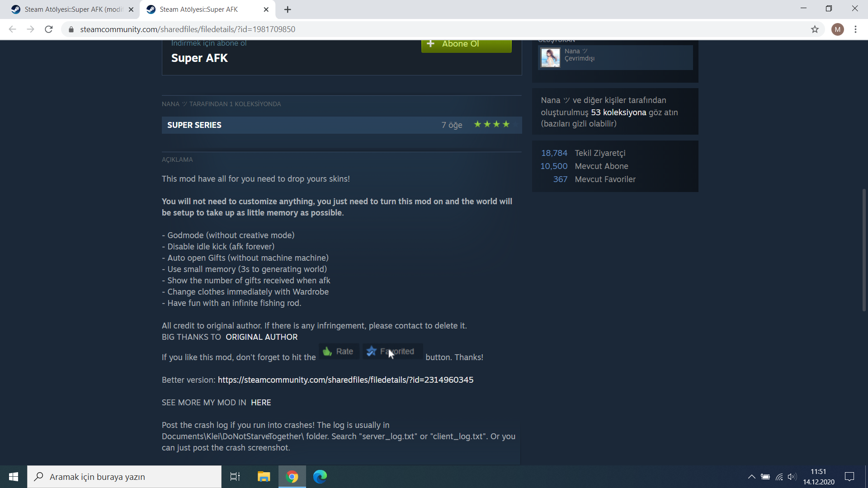Viewport: 868px width, 488px height.
Task: Reload the page with refresh icon
Action: coord(49,29)
